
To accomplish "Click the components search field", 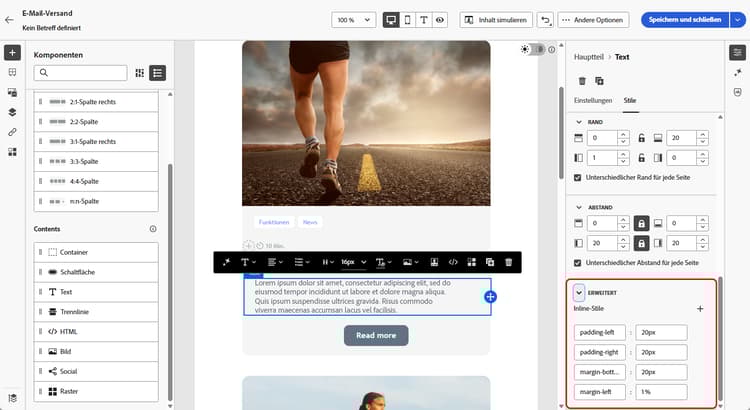I will click(80, 73).
